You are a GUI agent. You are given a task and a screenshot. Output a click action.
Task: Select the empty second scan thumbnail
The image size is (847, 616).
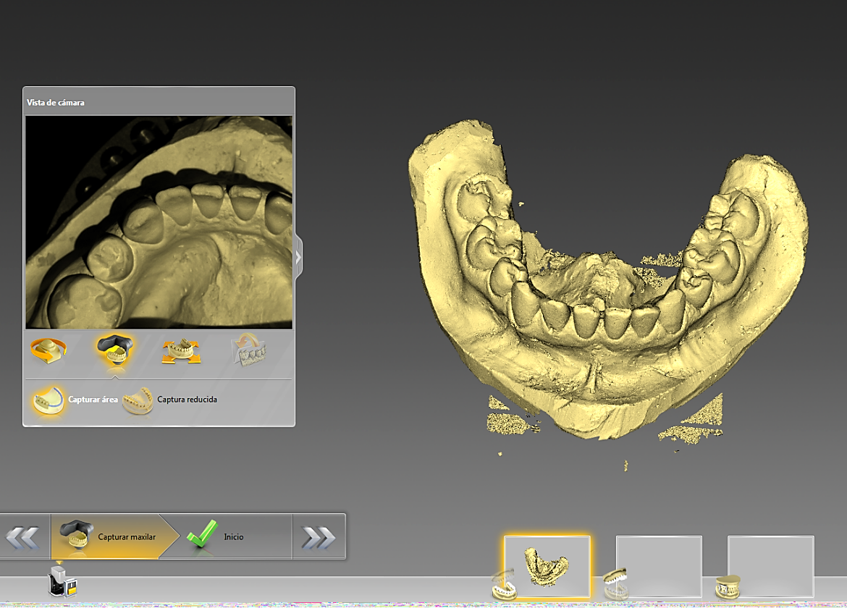click(659, 566)
